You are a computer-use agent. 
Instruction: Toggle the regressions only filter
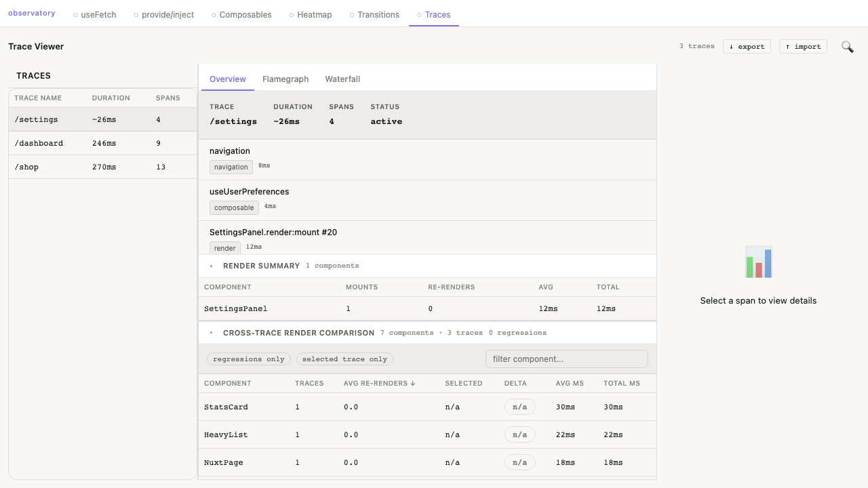[249, 359]
